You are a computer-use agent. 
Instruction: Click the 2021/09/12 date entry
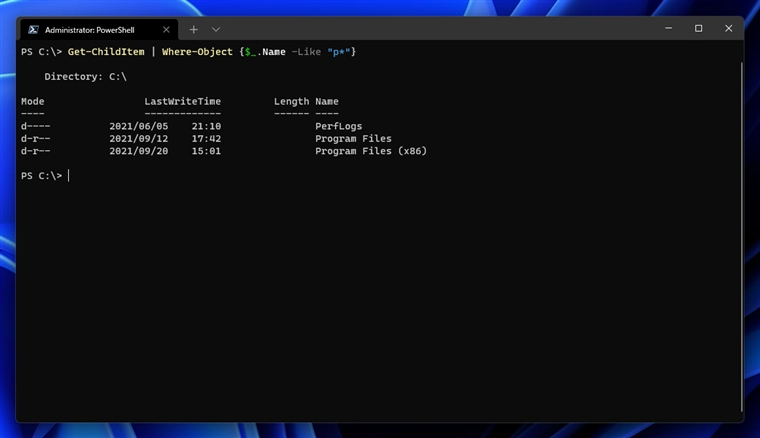click(x=139, y=139)
